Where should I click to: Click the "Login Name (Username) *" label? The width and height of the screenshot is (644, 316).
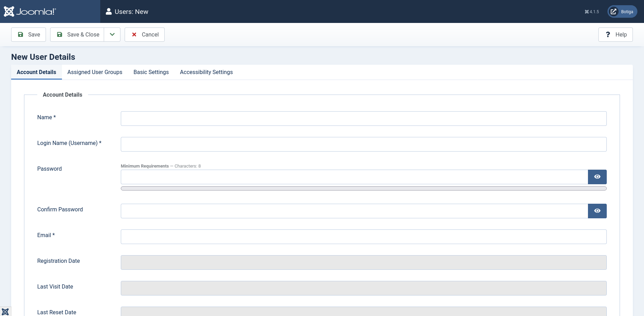tap(69, 143)
